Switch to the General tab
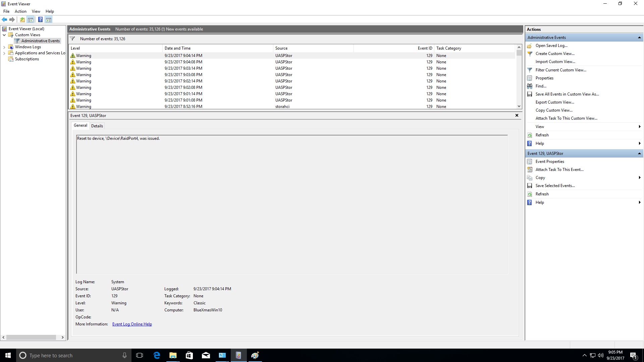This screenshot has height=362, width=644. point(80,125)
